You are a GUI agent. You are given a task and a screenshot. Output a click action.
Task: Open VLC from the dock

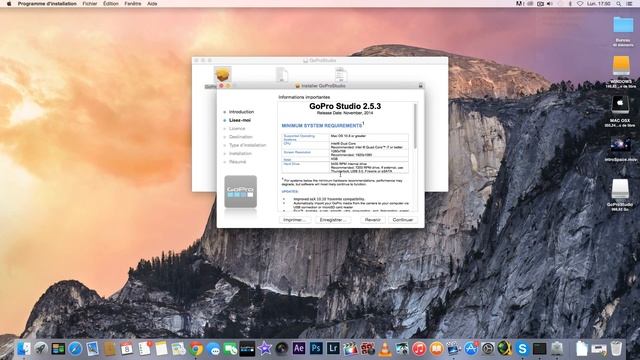[384, 348]
